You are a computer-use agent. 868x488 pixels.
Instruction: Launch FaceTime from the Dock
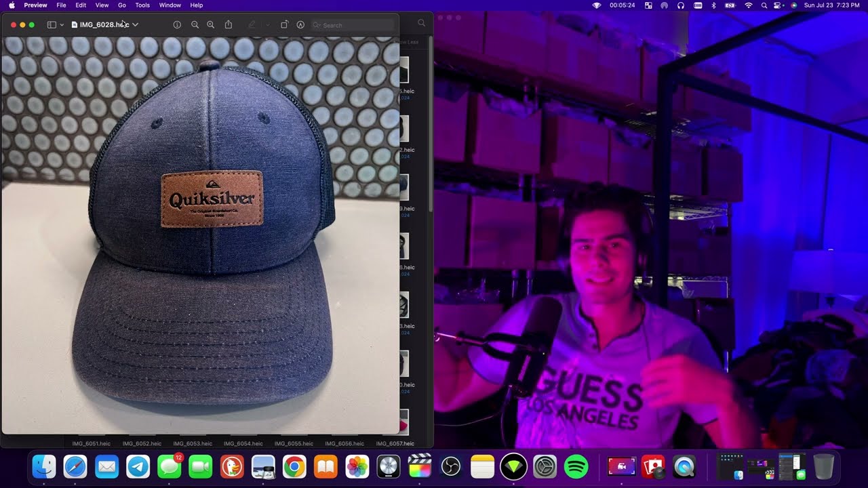(x=201, y=466)
